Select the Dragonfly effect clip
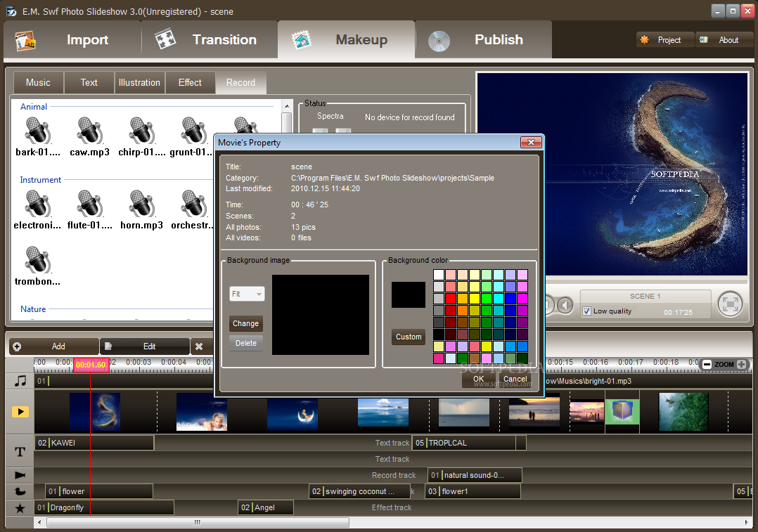 coord(104,508)
